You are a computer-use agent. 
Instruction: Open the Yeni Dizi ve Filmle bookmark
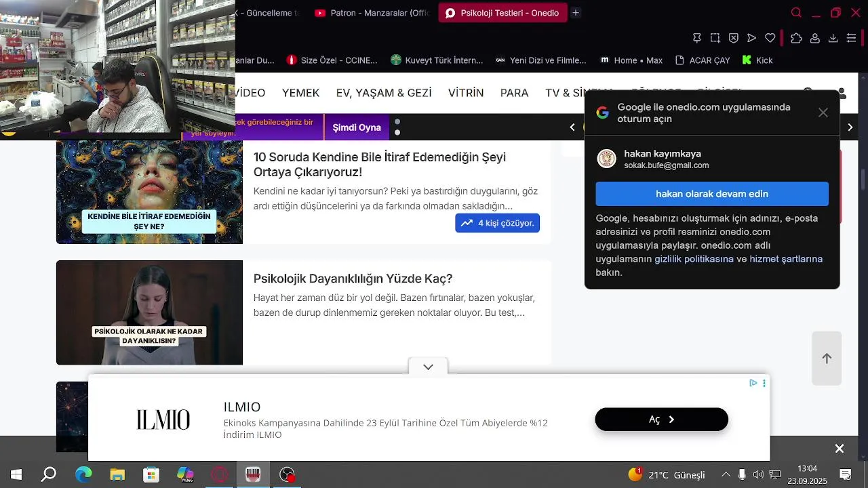[540, 60]
